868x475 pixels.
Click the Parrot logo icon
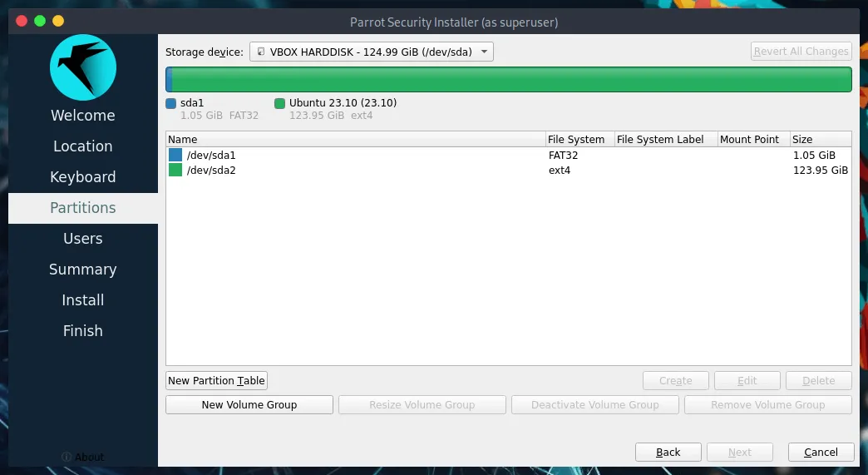click(x=83, y=67)
